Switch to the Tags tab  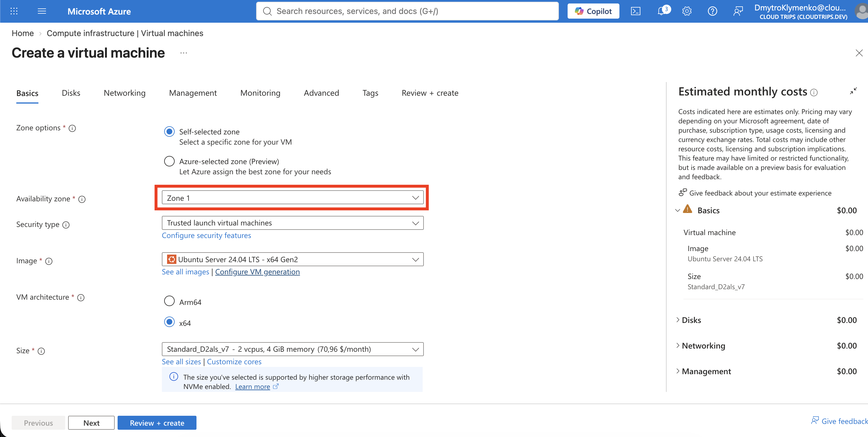(x=370, y=93)
